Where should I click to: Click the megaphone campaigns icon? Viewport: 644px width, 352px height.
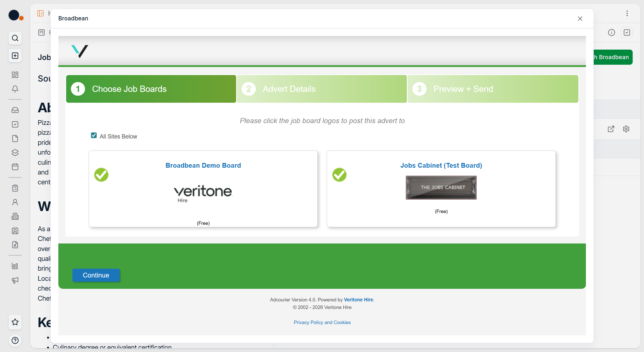pos(15,280)
